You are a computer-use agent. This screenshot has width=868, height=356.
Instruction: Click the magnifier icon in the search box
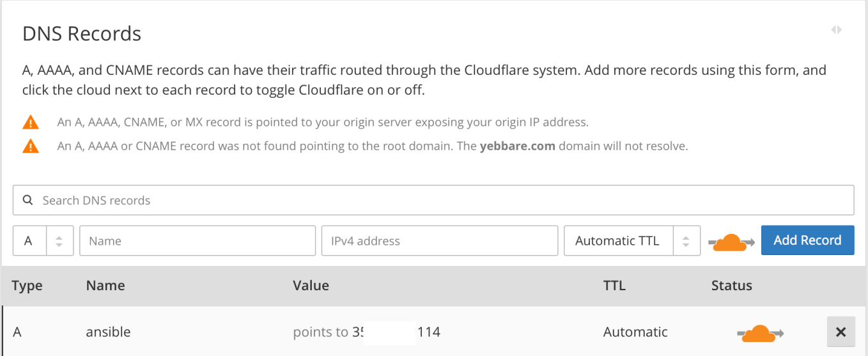click(x=27, y=200)
